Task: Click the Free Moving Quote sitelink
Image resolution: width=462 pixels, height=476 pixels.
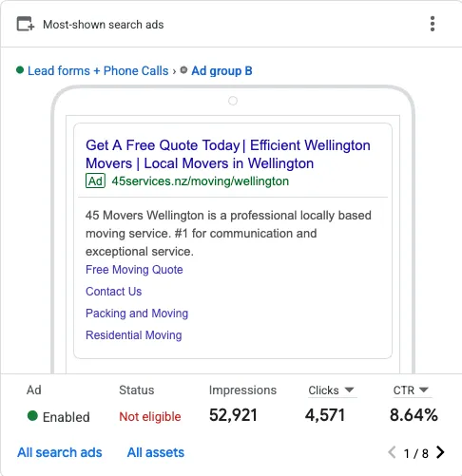Action: pyautogui.click(x=134, y=270)
